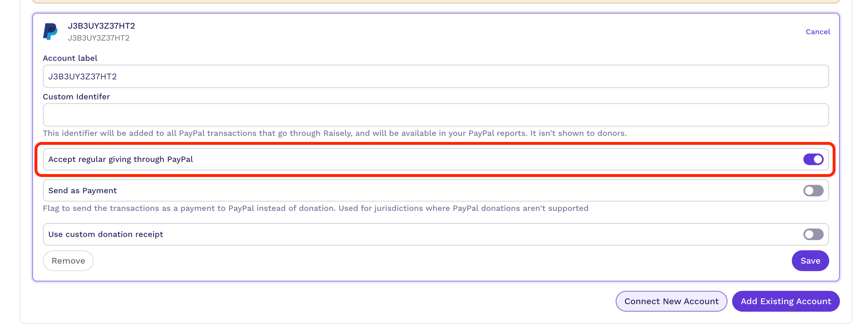Turn on the custom donation receipt switch
Screen dimensions: 868x325
pos(813,234)
